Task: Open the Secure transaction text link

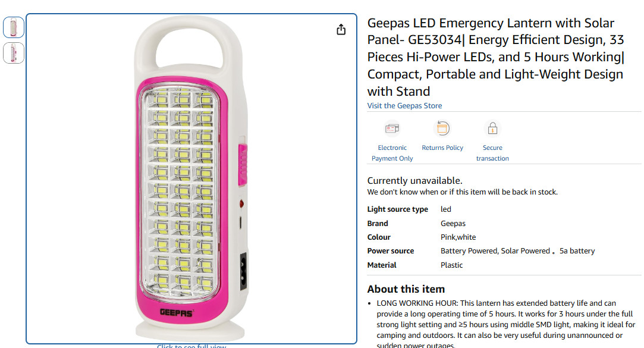Action: (492, 153)
